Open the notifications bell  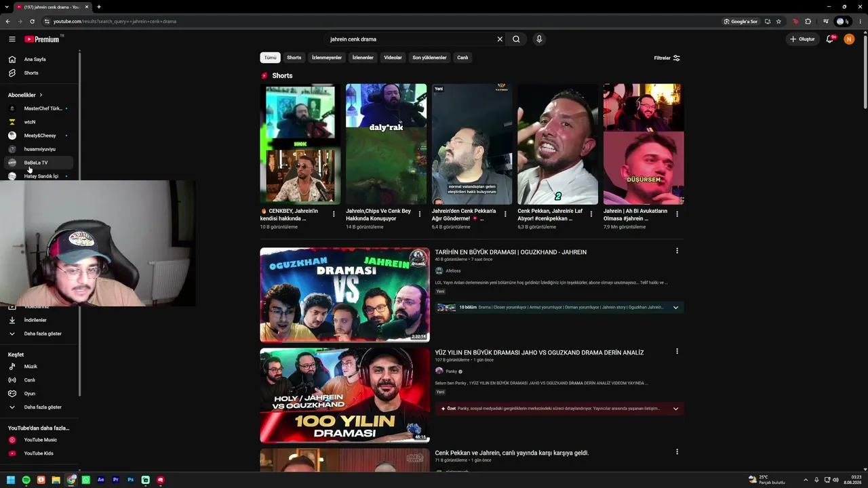click(x=829, y=39)
